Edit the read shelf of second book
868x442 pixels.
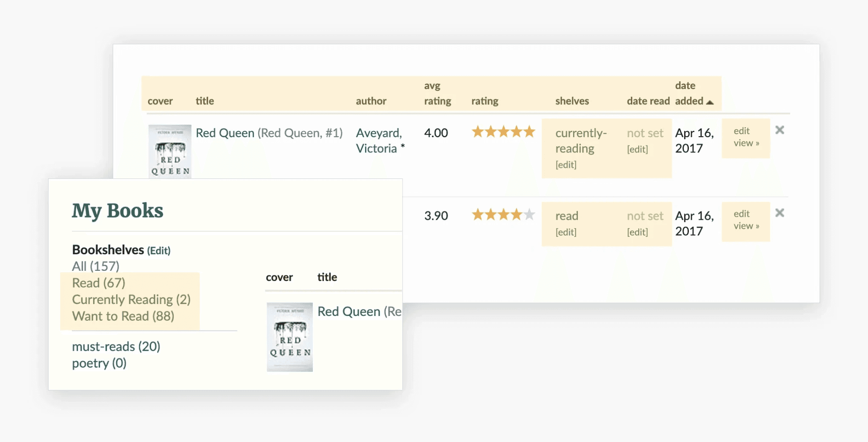pyautogui.click(x=566, y=232)
